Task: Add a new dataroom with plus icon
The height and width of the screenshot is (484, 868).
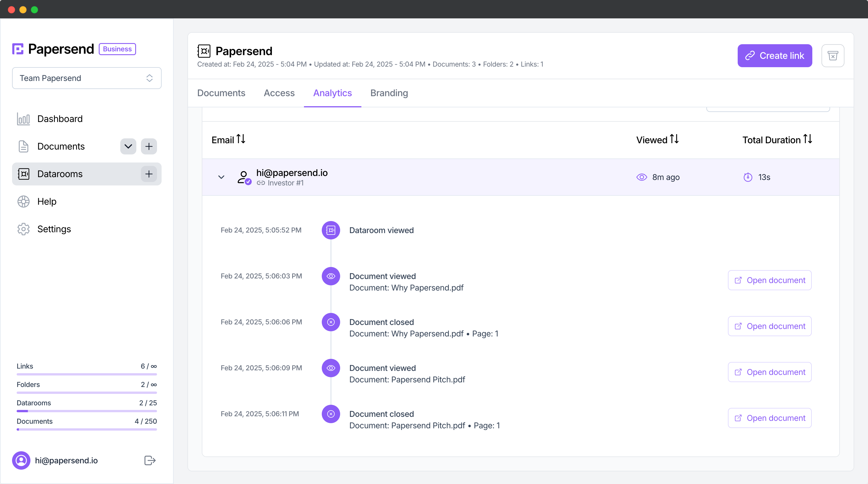Action: point(149,174)
